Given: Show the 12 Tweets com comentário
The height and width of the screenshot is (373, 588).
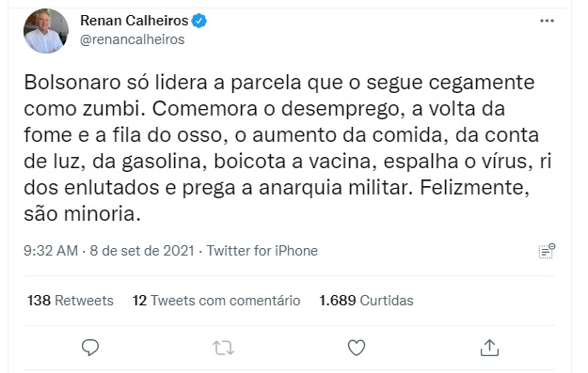Looking at the screenshot, I should (216, 301).
